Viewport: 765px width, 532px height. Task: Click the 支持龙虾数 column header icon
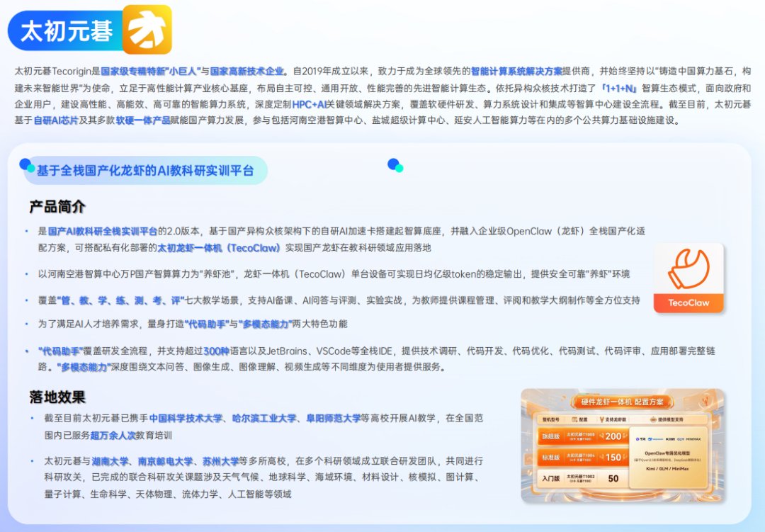pos(602,420)
